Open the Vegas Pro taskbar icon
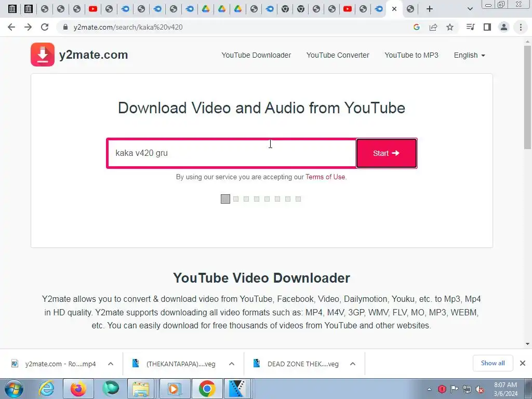The image size is (532, 399). pyautogui.click(x=238, y=389)
